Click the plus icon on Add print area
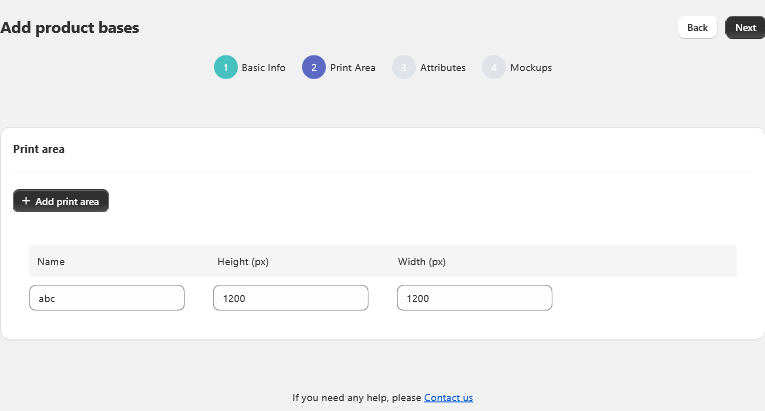Viewport: 765px width, 411px height. pyautogui.click(x=26, y=201)
